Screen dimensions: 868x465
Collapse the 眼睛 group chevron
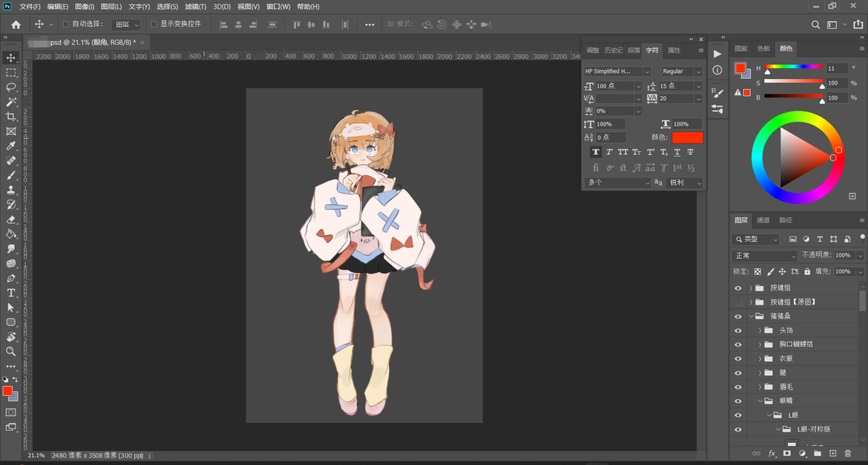pyautogui.click(x=760, y=401)
